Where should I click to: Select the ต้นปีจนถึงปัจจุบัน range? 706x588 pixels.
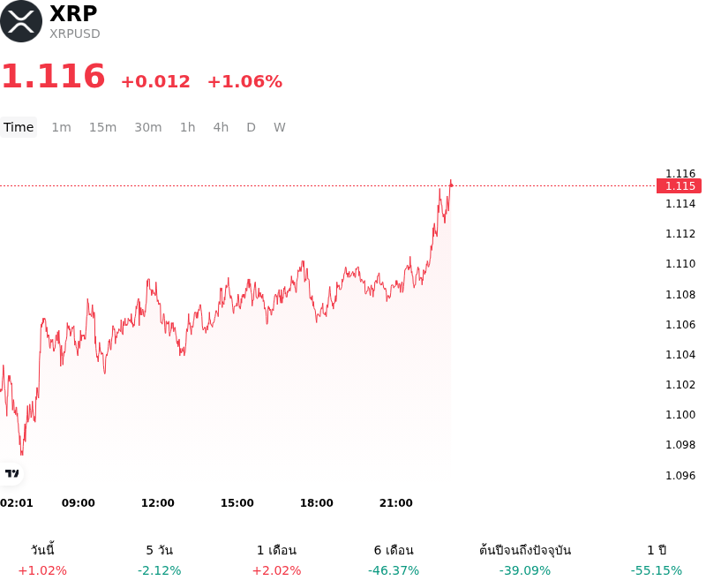point(525,560)
